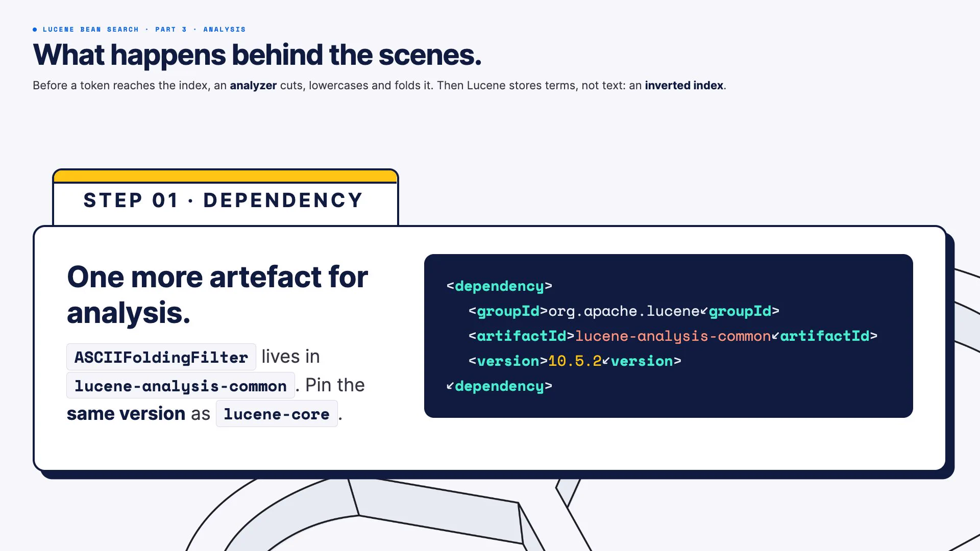This screenshot has width=980, height=551.
Task: Click the opening '<groupId>' tag
Action: coord(508,311)
